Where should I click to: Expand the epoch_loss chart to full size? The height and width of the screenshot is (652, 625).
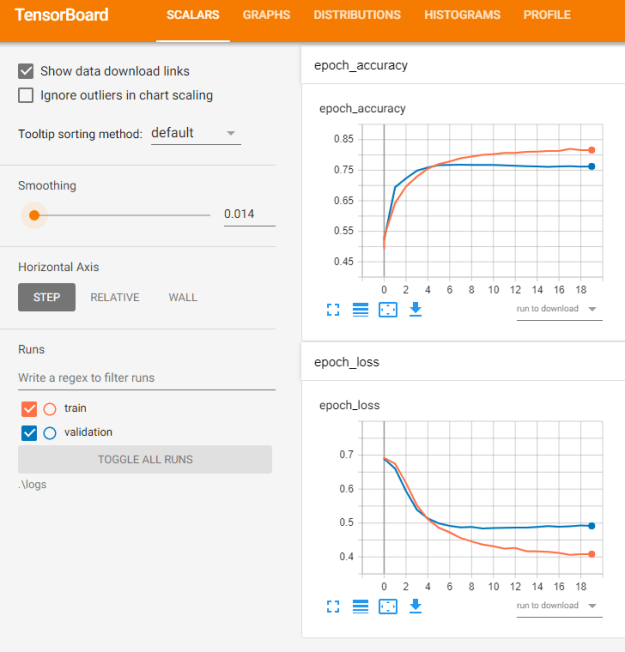click(x=334, y=606)
